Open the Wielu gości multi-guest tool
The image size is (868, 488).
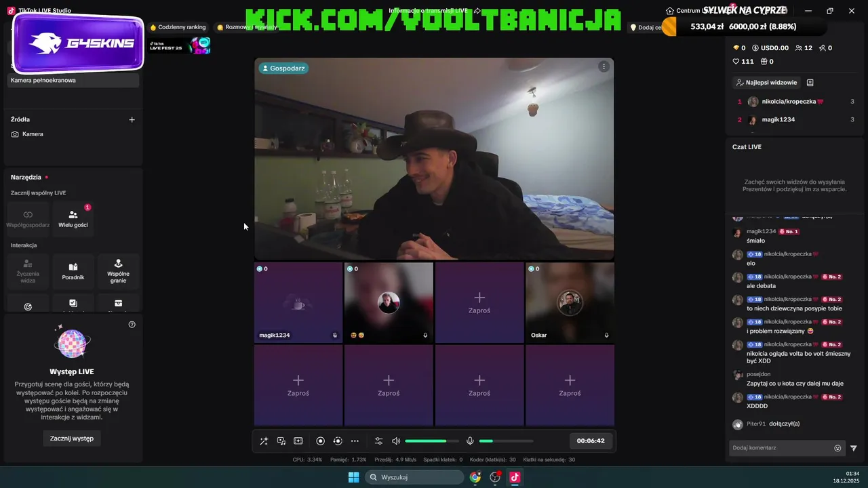73,218
